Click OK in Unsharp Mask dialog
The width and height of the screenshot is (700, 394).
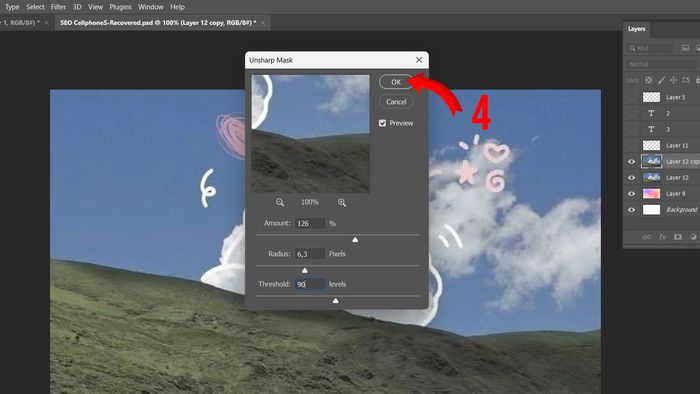396,82
